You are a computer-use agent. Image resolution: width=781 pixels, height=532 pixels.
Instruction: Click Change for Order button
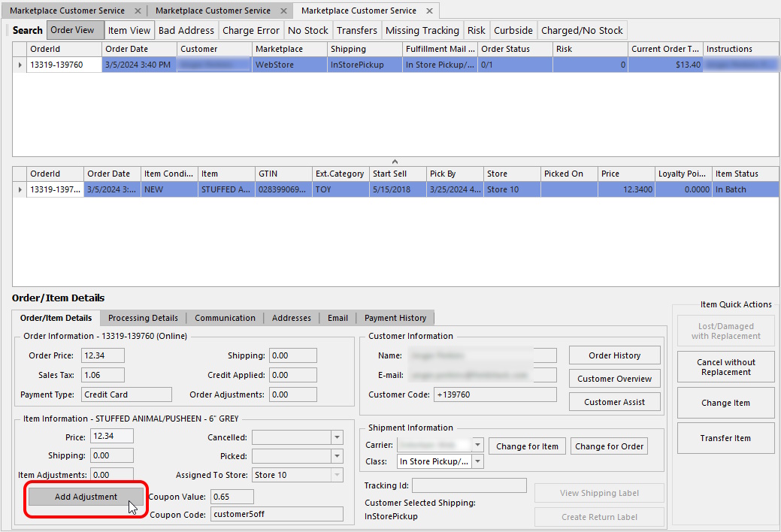click(609, 446)
